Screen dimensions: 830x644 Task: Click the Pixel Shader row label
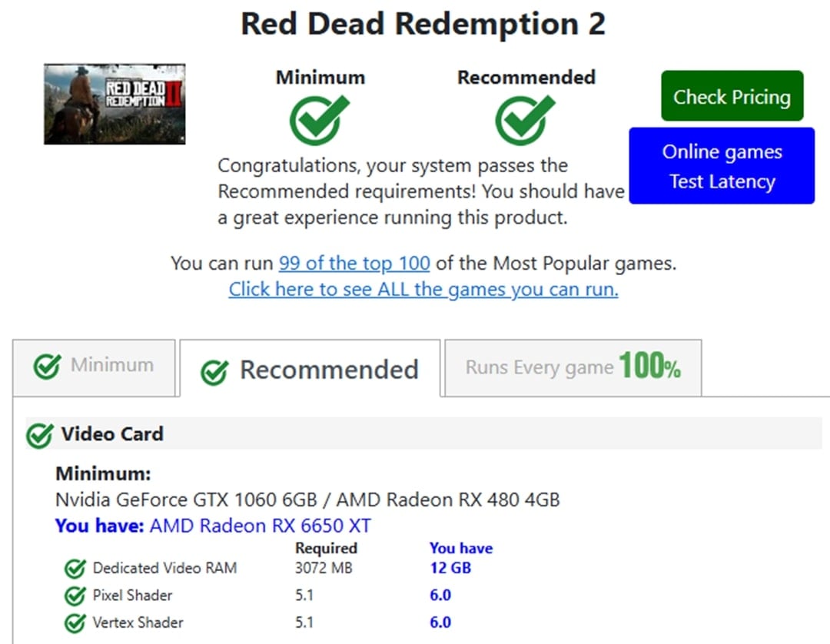[132, 596]
